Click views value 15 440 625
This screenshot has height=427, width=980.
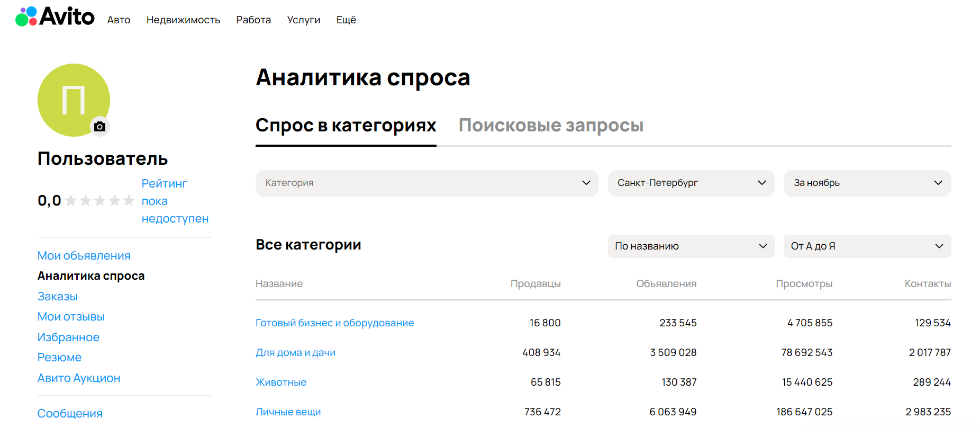click(807, 382)
